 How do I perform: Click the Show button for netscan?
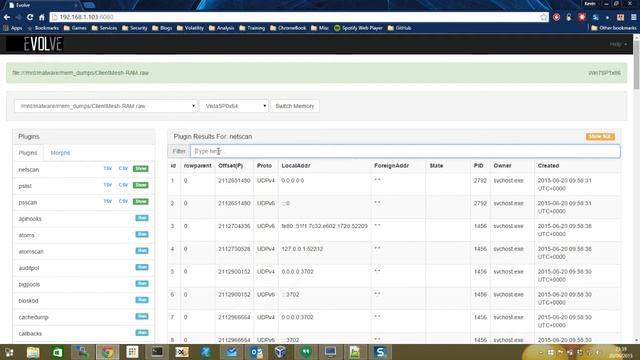click(x=140, y=169)
